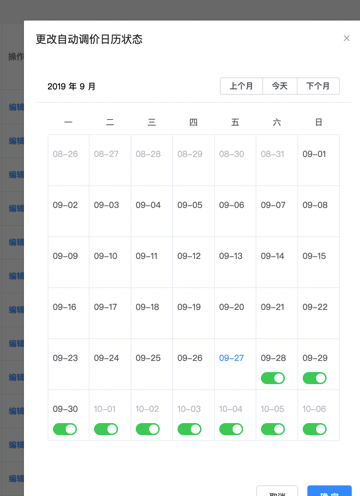Switch off the 10-03 toggle
360x496 pixels.
pyautogui.click(x=189, y=429)
